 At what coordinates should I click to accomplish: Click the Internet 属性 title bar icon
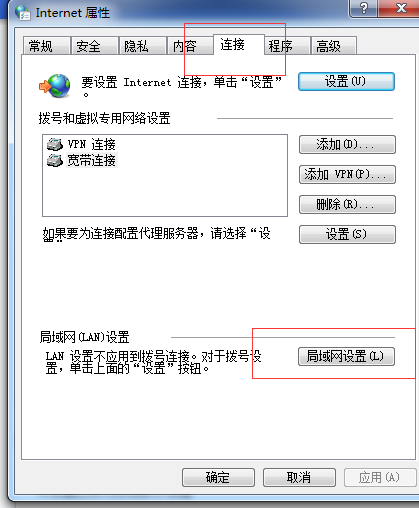(23, 13)
